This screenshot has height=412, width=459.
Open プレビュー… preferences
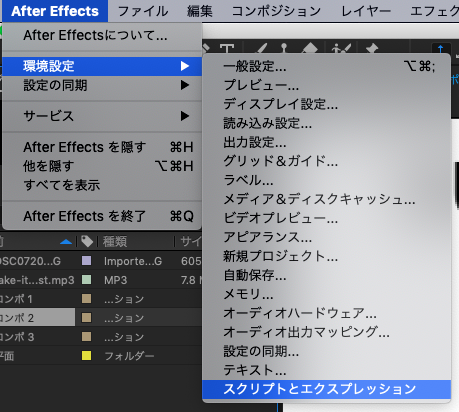326,85
